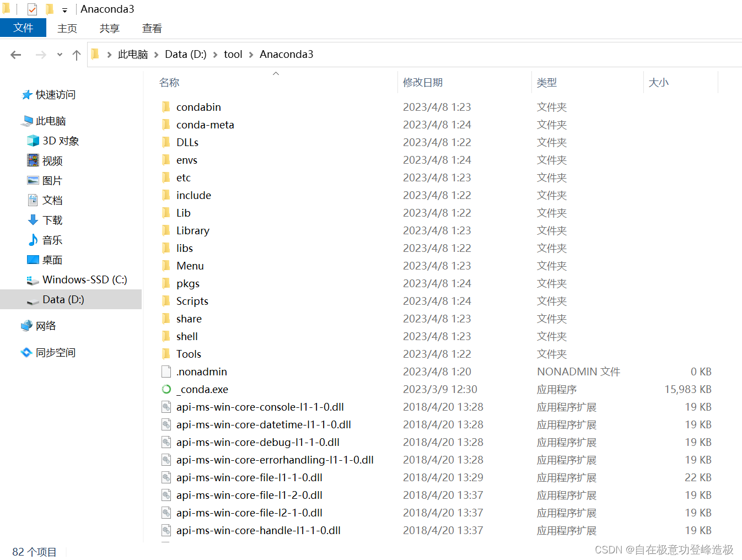Image resolution: width=742 pixels, height=560 pixels.
Task: Switch to the 共享 ribbon tab
Action: pyautogui.click(x=110, y=28)
